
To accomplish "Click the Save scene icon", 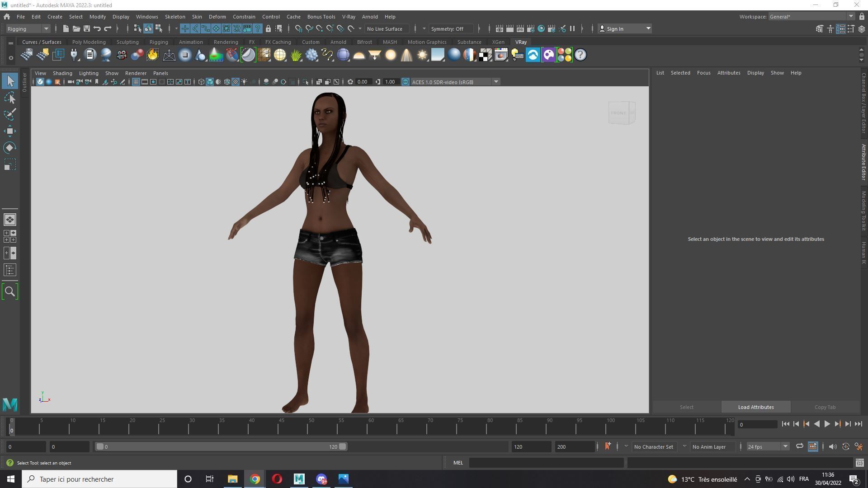I will coord(86,28).
